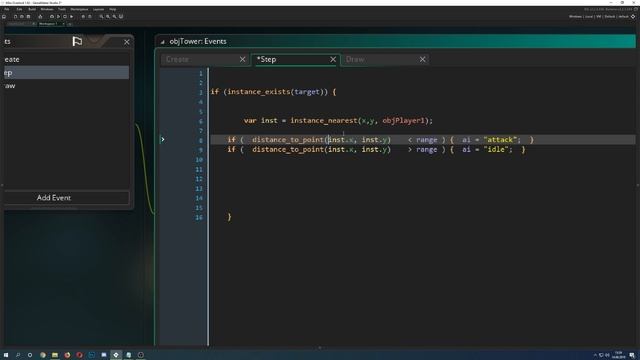Open Game Options from toolbar
The height and width of the screenshot is (360, 640).
point(83,17)
